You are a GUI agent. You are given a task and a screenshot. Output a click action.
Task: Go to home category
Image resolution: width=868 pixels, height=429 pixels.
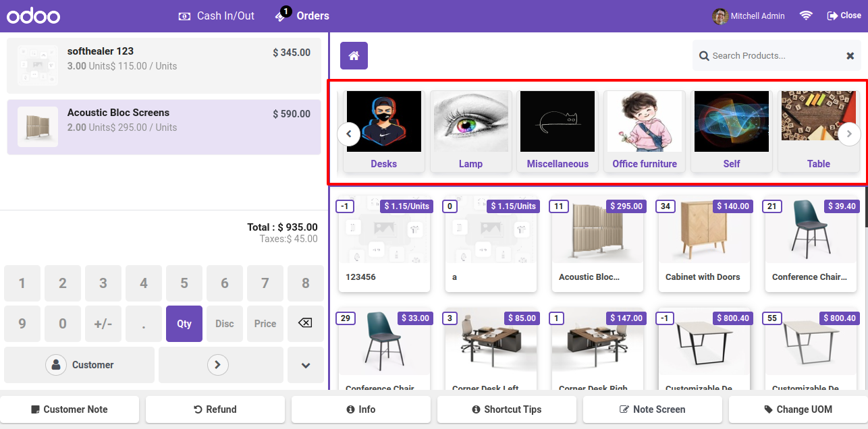point(354,55)
